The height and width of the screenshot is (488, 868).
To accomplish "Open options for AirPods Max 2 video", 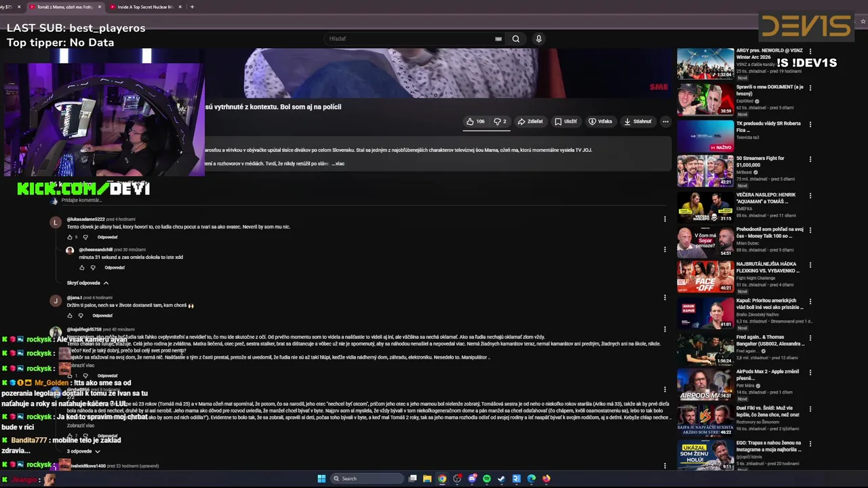I will pyautogui.click(x=810, y=373).
